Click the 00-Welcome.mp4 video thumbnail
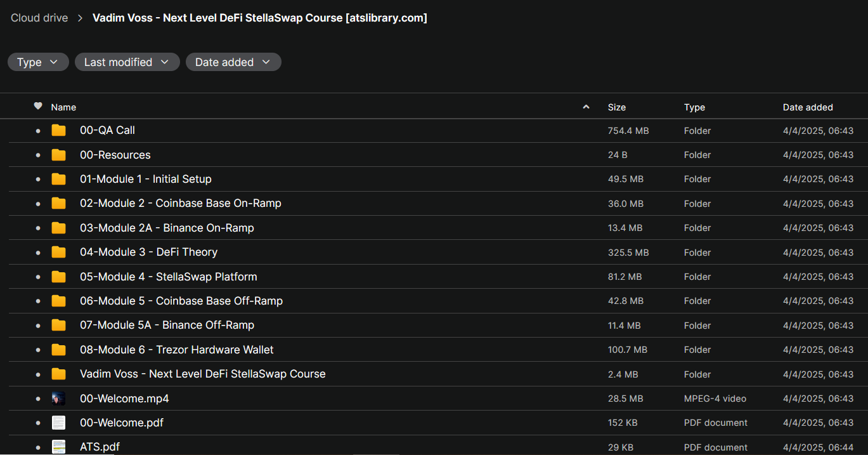The height and width of the screenshot is (455, 868). (58, 399)
